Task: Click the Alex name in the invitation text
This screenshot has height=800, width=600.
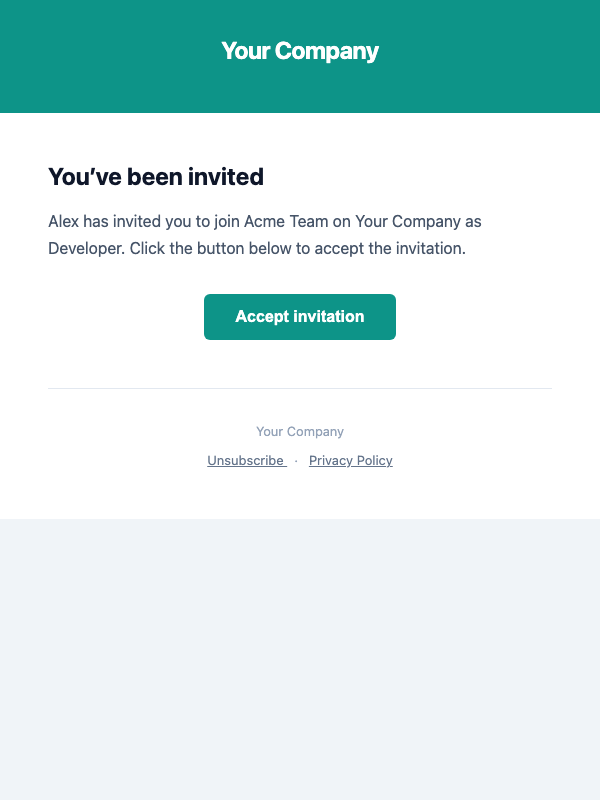Action: (x=62, y=221)
